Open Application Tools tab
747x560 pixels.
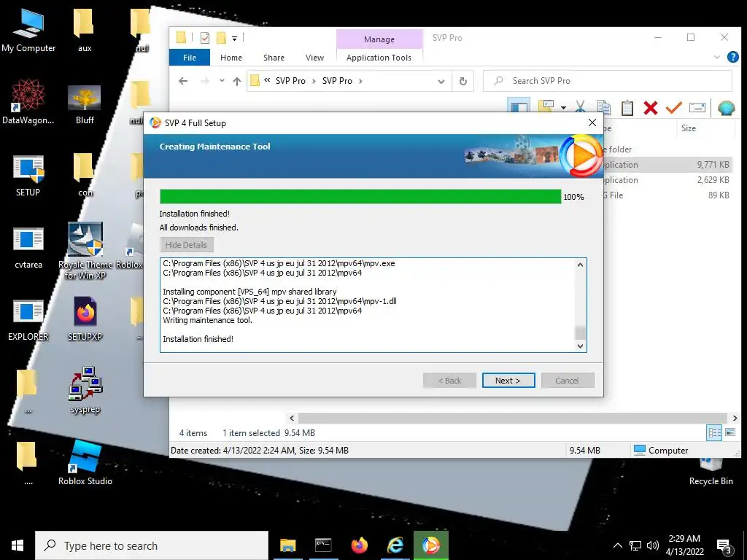pos(379,57)
